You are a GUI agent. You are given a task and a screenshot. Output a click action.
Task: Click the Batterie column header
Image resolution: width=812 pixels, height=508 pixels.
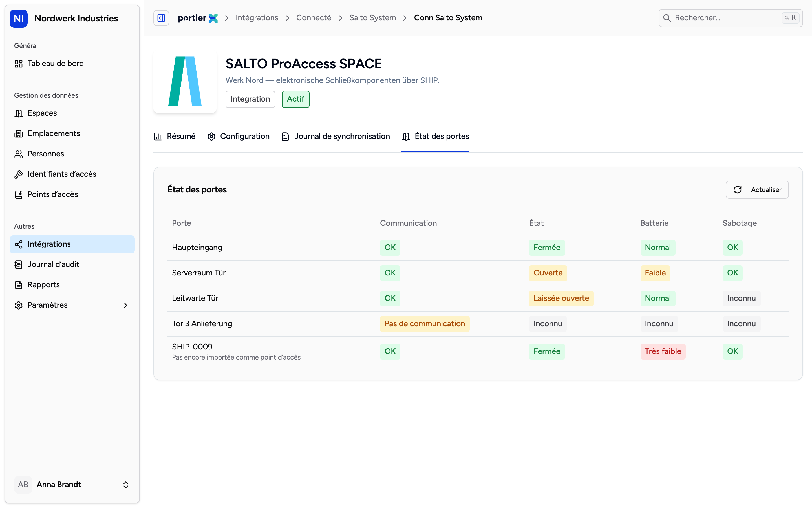654,223
